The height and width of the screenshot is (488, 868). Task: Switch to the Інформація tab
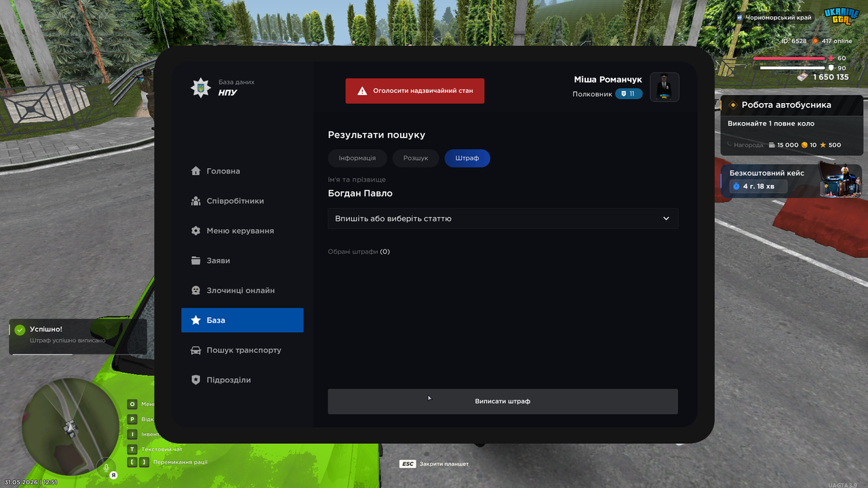tap(357, 158)
